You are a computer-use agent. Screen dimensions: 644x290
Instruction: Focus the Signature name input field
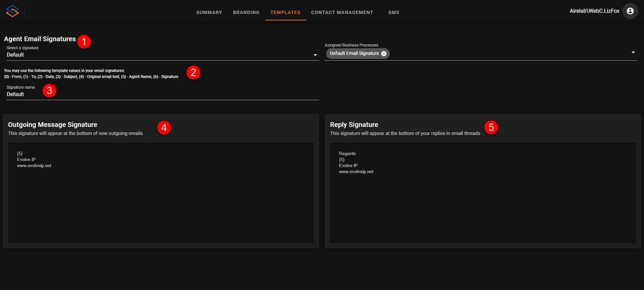click(x=162, y=94)
